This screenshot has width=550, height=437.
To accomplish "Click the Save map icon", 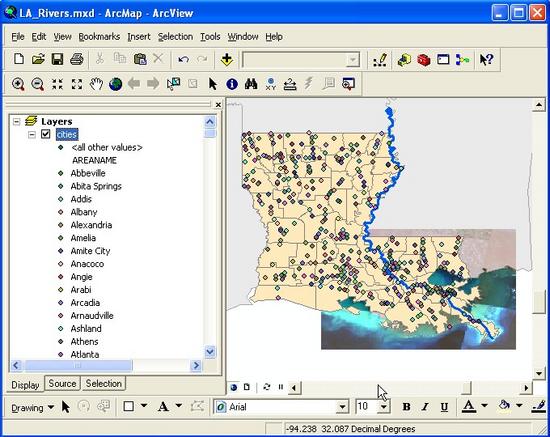I will (x=57, y=59).
